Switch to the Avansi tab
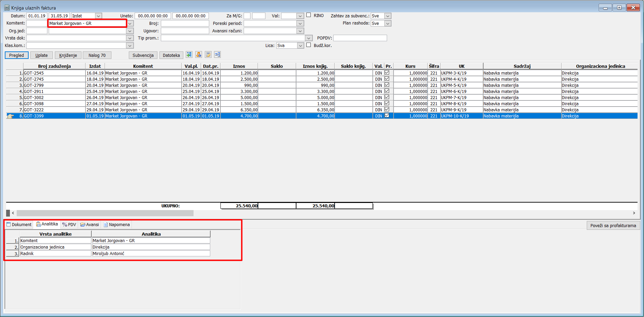The width and height of the screenshot is (644, 317). tap(90, 225)
